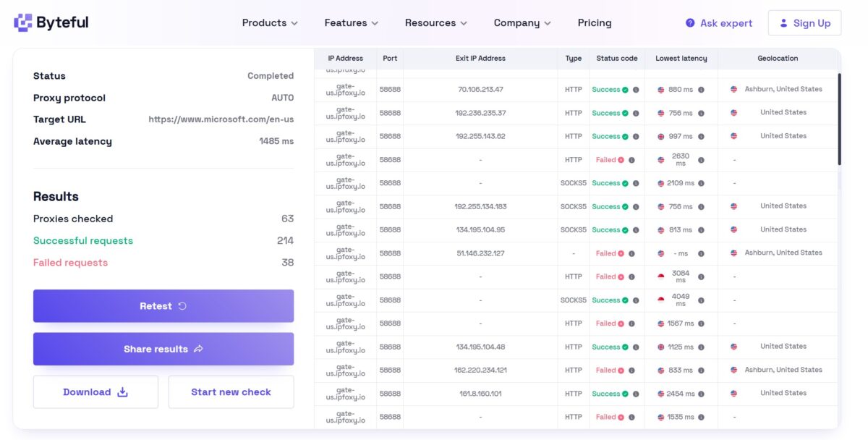Open status info icon in 192.236.235.37 row
This screenshot has width=868, height=440.
point(636,113)
